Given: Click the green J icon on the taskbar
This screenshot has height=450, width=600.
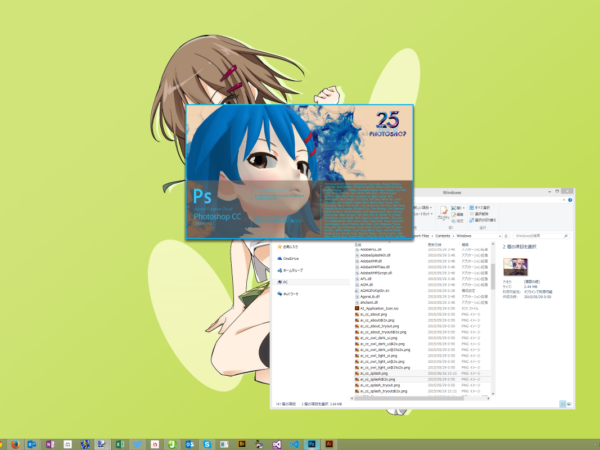Looking at the screenshot, I should [172, 444].
